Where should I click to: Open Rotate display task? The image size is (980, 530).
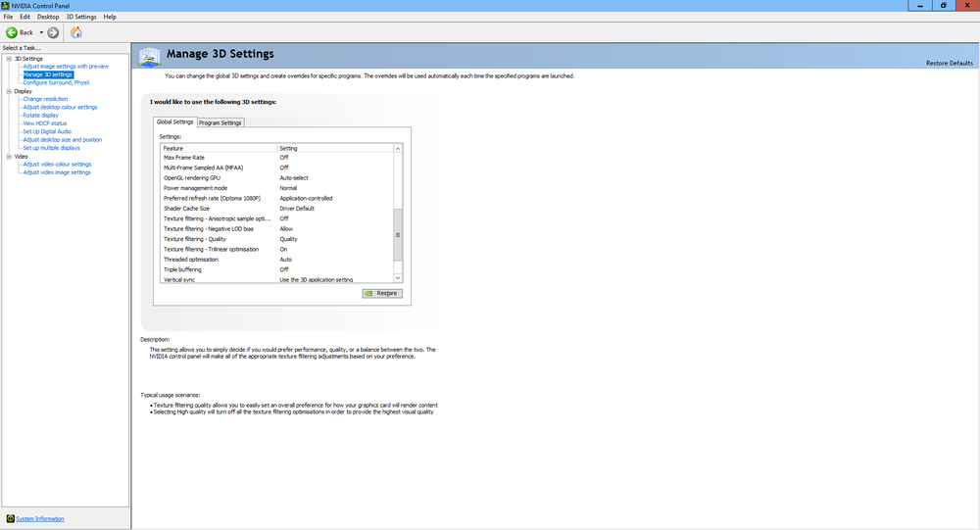point(40,115)
